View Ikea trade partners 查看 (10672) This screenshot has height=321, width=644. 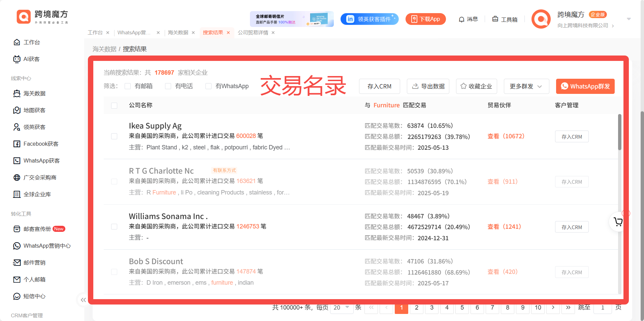tap(506, 136)
